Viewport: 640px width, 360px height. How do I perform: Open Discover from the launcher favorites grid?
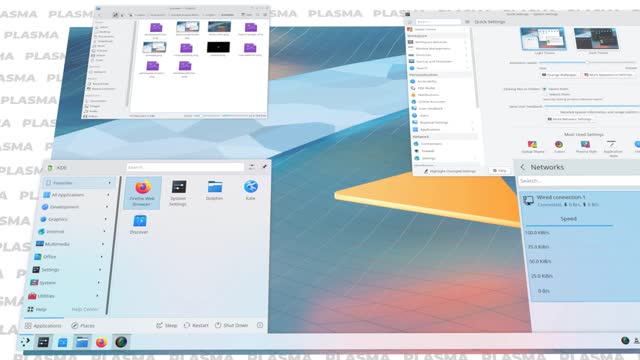tap(139, 224)
